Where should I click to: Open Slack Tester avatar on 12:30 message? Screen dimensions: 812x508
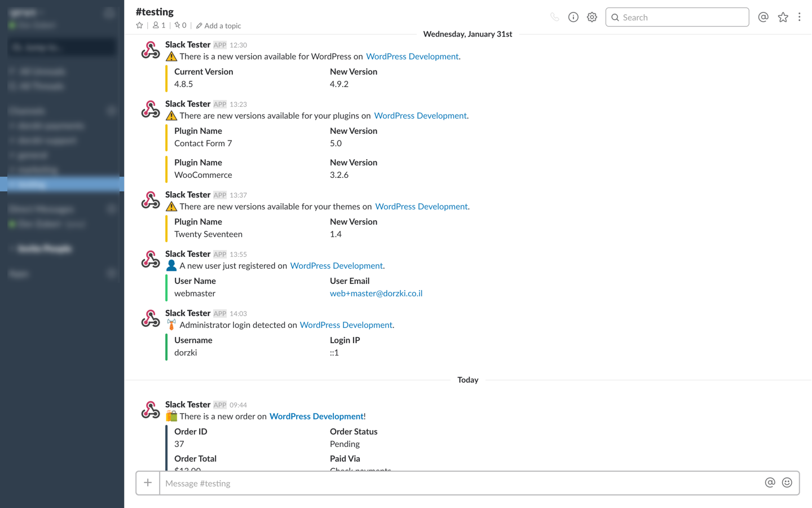click(150, 50)
